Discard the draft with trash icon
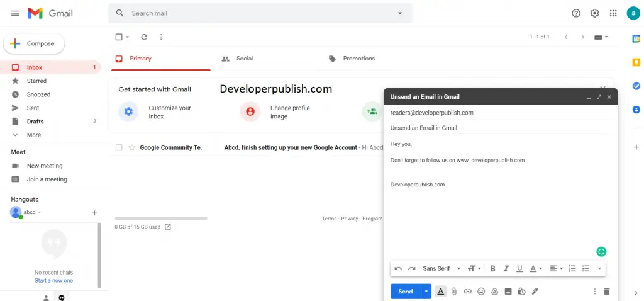The image size is (644, 301). (607, 292)
